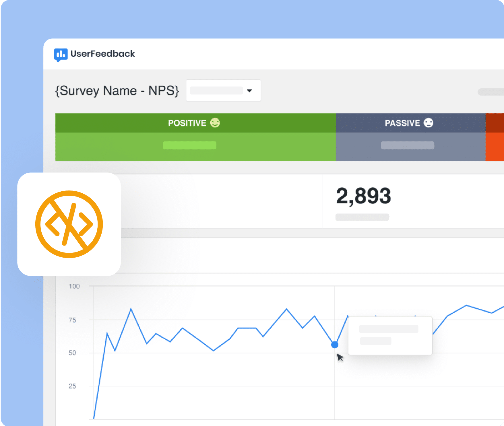The image size is (504, 426).
Task: Select the POSITIVE segment header
Action: click(195, 123)
